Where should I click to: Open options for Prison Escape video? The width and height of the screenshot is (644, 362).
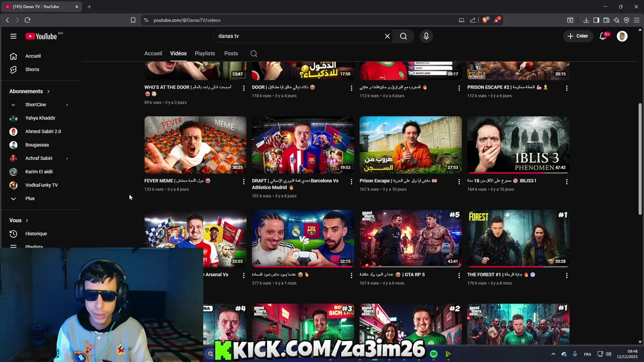coord(459,182)
